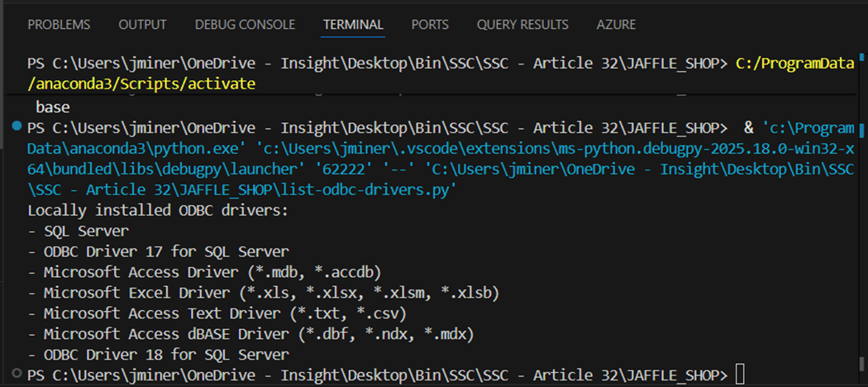Click the hollow circle beside the last prompt

click(17, 375)
